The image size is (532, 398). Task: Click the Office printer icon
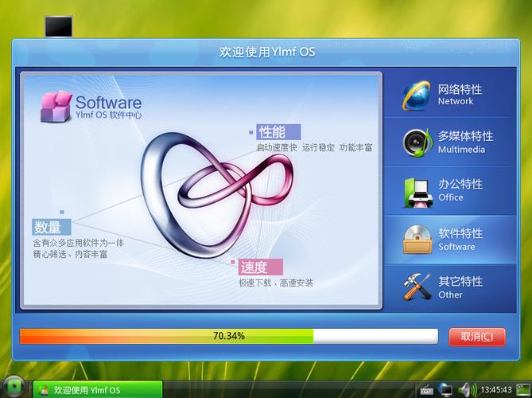tap(418, 193)
